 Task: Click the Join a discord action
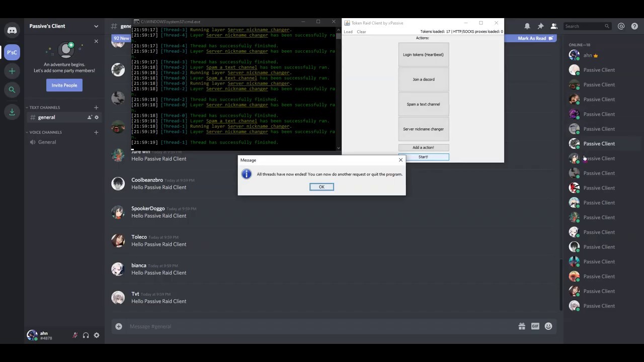coord(423,79)
